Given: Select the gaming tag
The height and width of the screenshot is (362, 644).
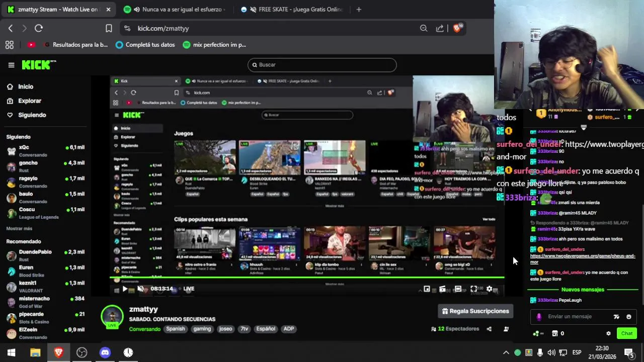Looking at the screenshot, I should pos(202,329).
